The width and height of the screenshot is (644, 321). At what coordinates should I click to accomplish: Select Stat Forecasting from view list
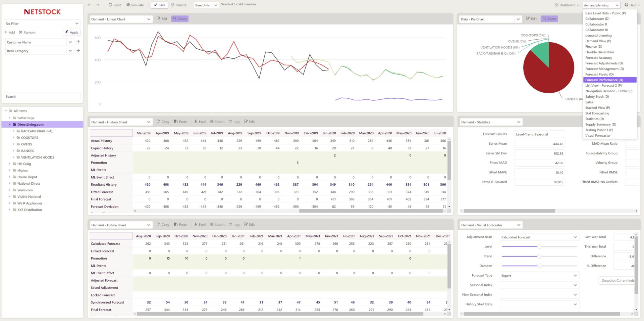click(x=597, y=113)
